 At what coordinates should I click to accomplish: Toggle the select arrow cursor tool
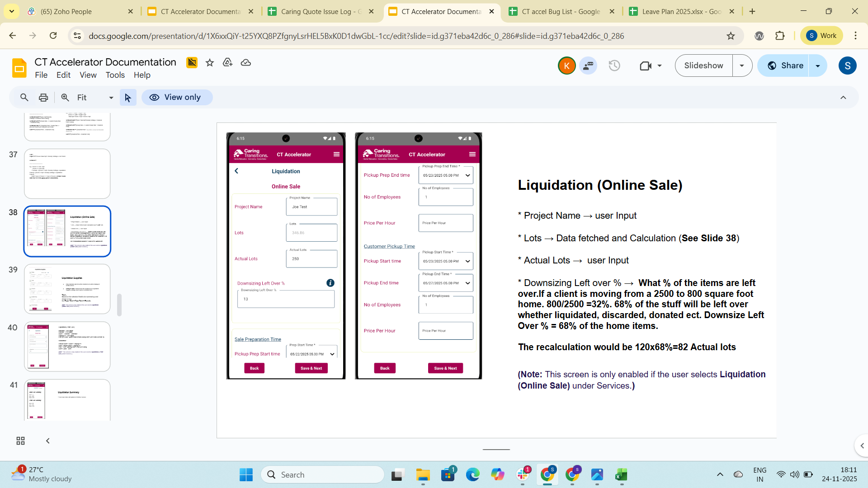[128, 98]
